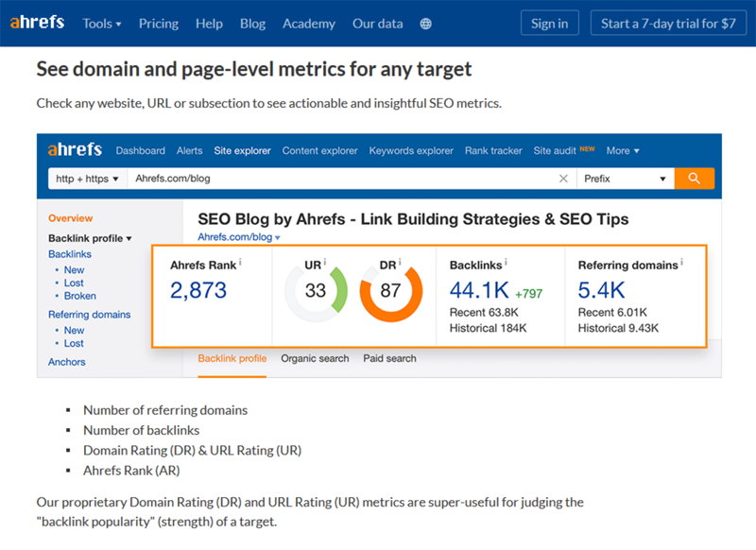Viewport: 756px width, 550px height.
Task: Select the Site explorer tab
Action: (243, 151)
